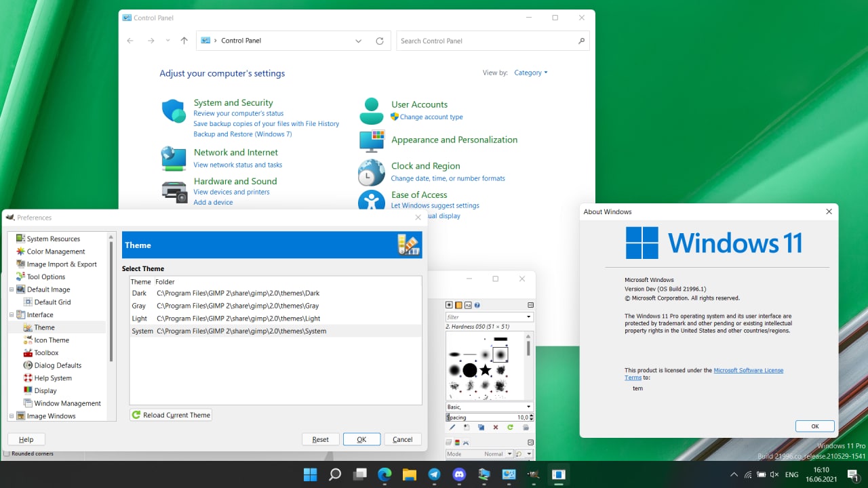The image size is (868, 488).
Task: Click the User Accounts person icon
Action: tap(371, 110)
